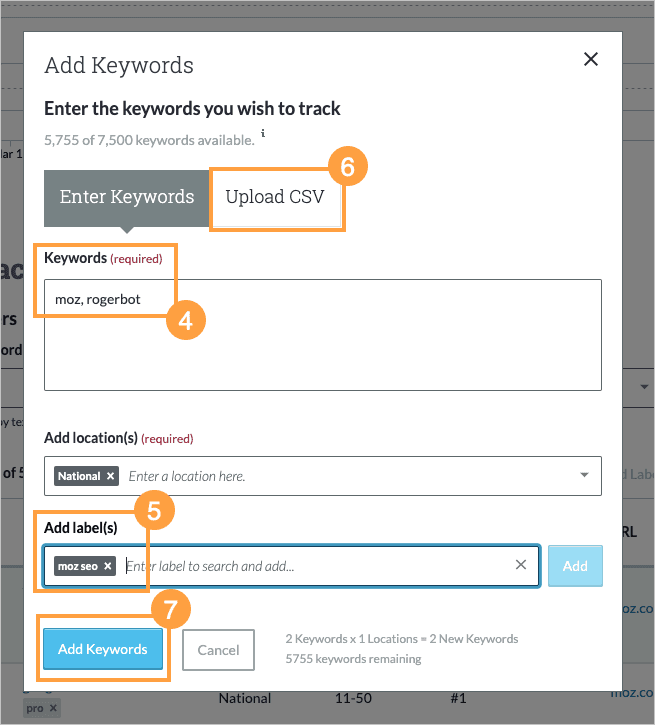This screenshot has height=725, width=655.
Task: Click the info icon beside keywords available
Action: tap(263, 133)
